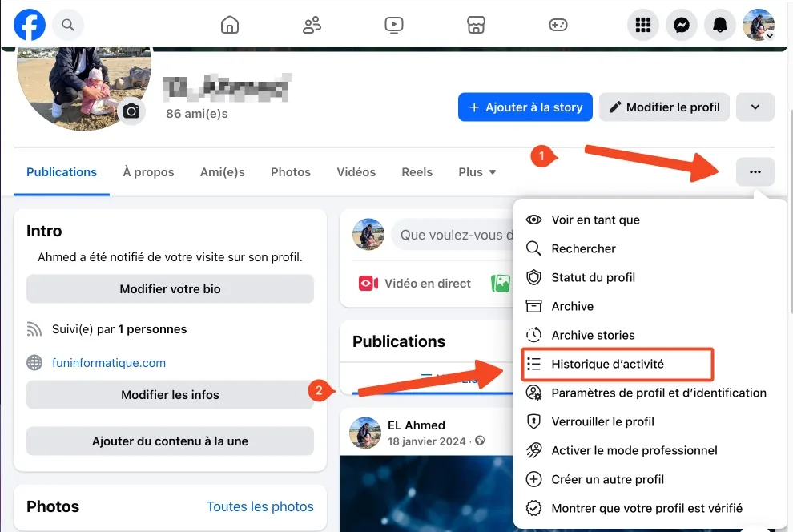The width and height of the screenshot is (793, 532).
Task: Open Historique d'activité
Action: (x=618, y=364)
